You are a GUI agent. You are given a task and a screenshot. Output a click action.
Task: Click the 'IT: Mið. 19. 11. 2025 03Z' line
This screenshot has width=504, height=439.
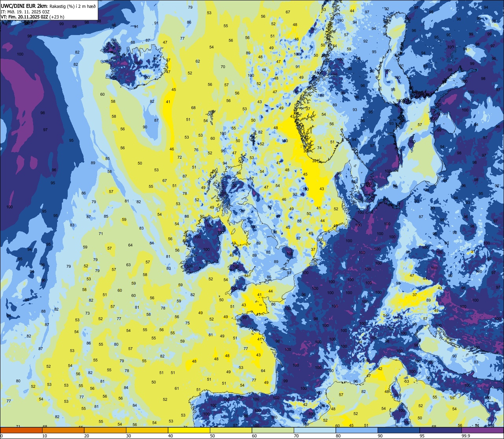25,12
